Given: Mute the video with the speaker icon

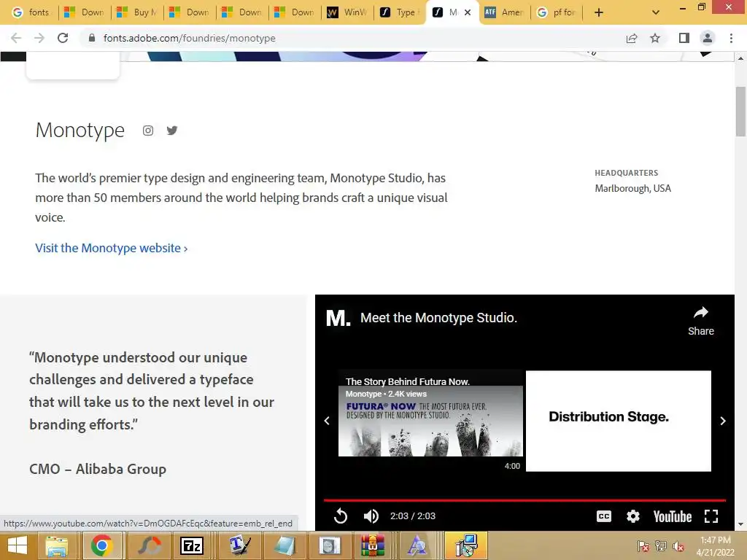Looking at the screenshot, I should (x=371, y=516).
